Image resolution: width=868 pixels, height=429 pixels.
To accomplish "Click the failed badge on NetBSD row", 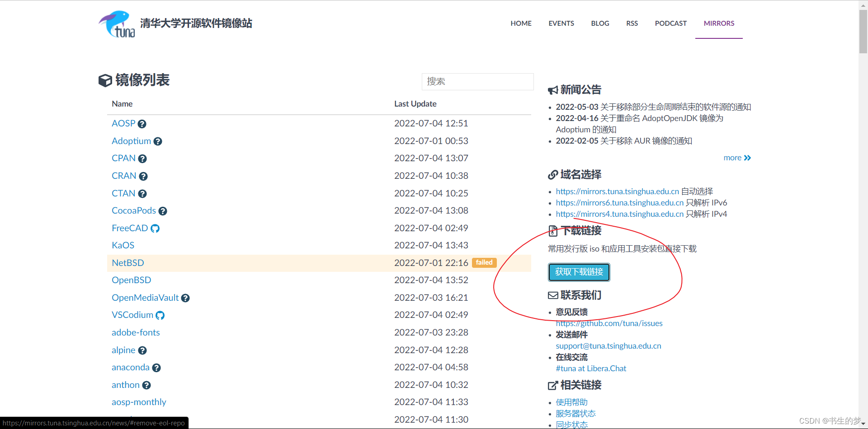I will click(x=484, y=262).
